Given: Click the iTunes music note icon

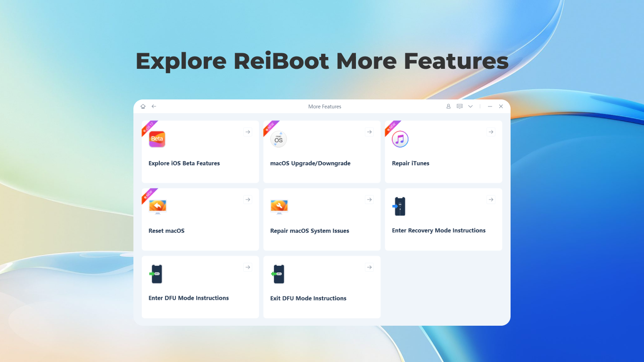Looking at the screenshot, I should coord(400,139).
